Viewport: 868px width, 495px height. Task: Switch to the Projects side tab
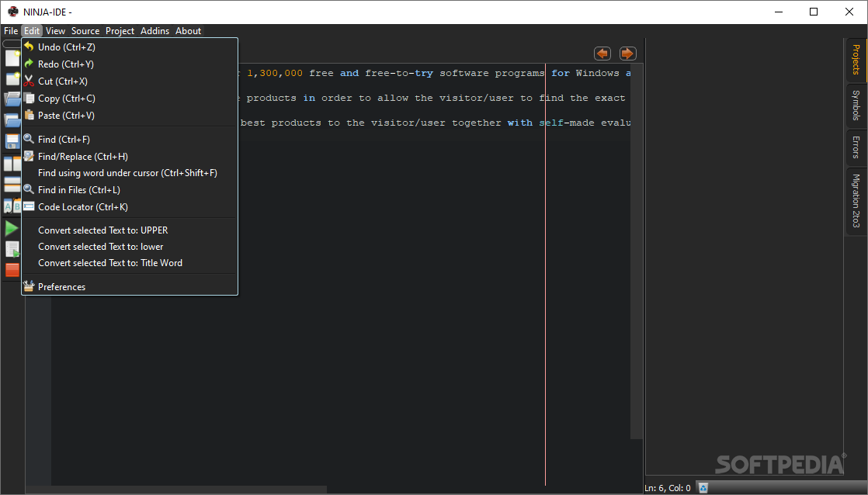pos(856,60)
